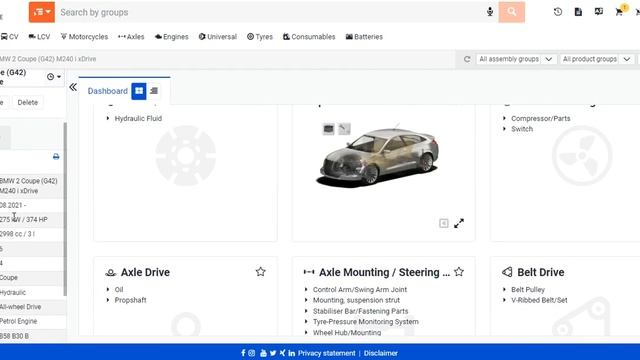
Task: Expand car graphic to fullscreen
Action: 459,223
